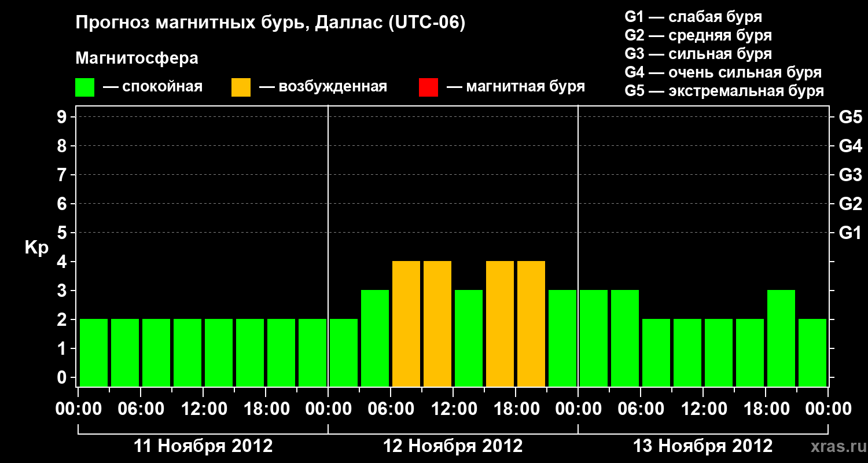Click the '— возбужденная' legend label
The width and height of the screenshot is (868, 463).
tap(323, 87)
